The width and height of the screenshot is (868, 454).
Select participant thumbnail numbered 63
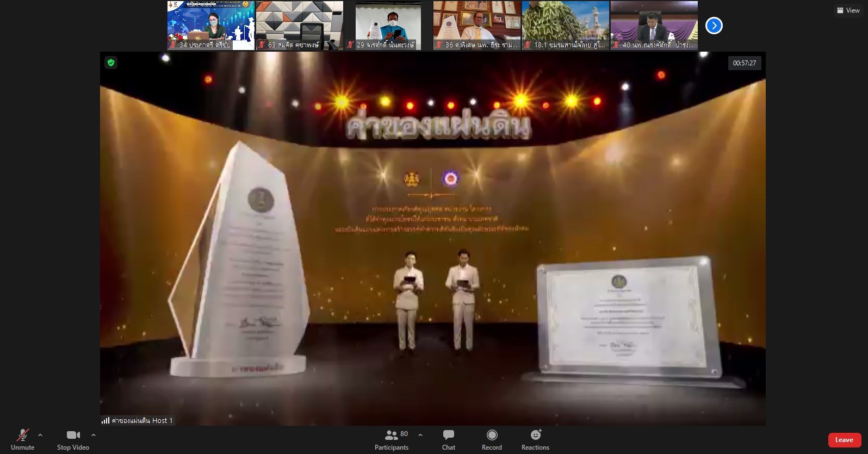(299, 25)
